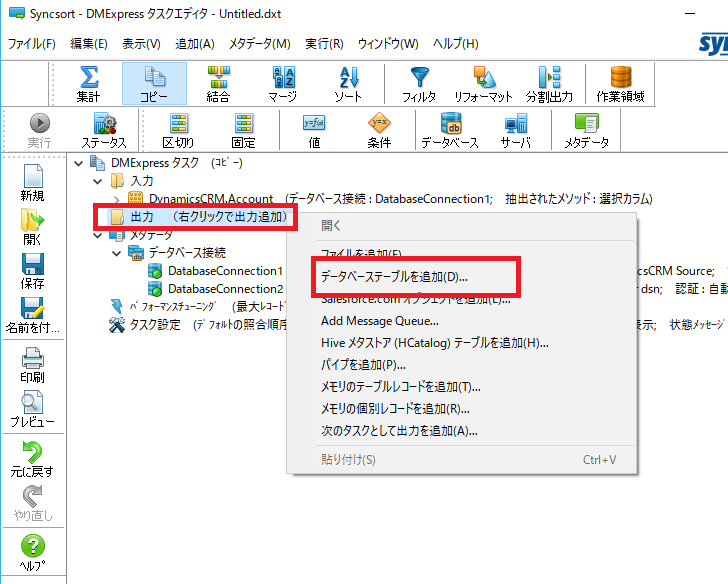Collapse the メタデータ tree node
This screenshot has height=584, width=728.
(98, 235)
